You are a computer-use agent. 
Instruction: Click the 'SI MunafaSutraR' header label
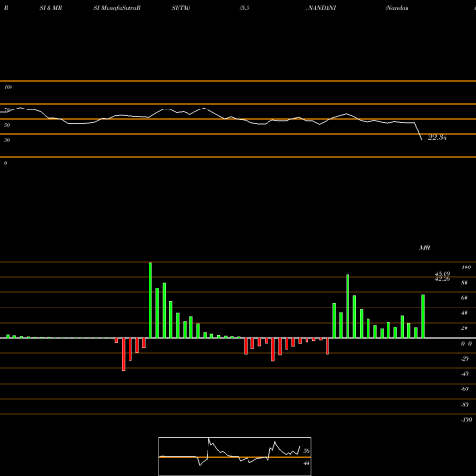tap(117, 8)
